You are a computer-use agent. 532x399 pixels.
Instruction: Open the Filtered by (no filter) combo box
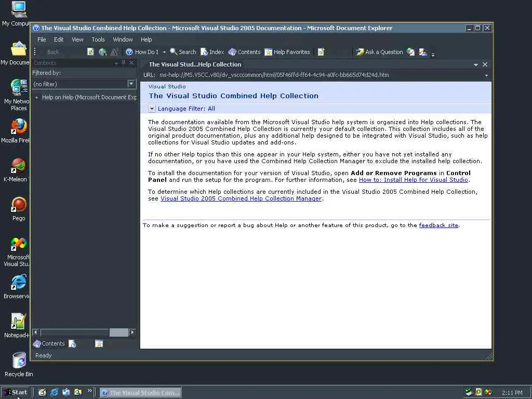pos(84,84)
